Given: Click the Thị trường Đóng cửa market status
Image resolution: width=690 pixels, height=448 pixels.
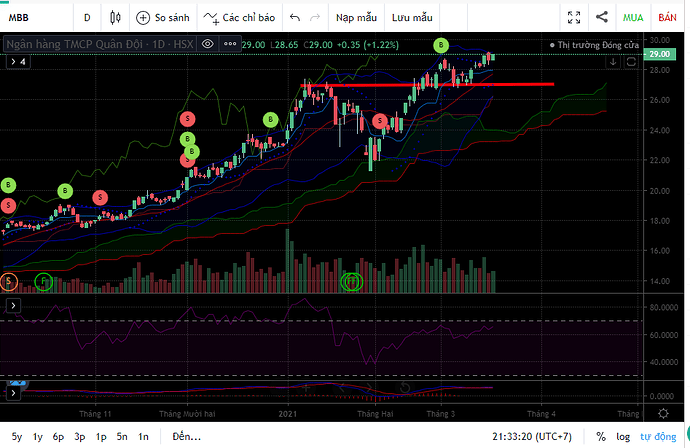Looking at the screenshot, I should pos(595,45).
